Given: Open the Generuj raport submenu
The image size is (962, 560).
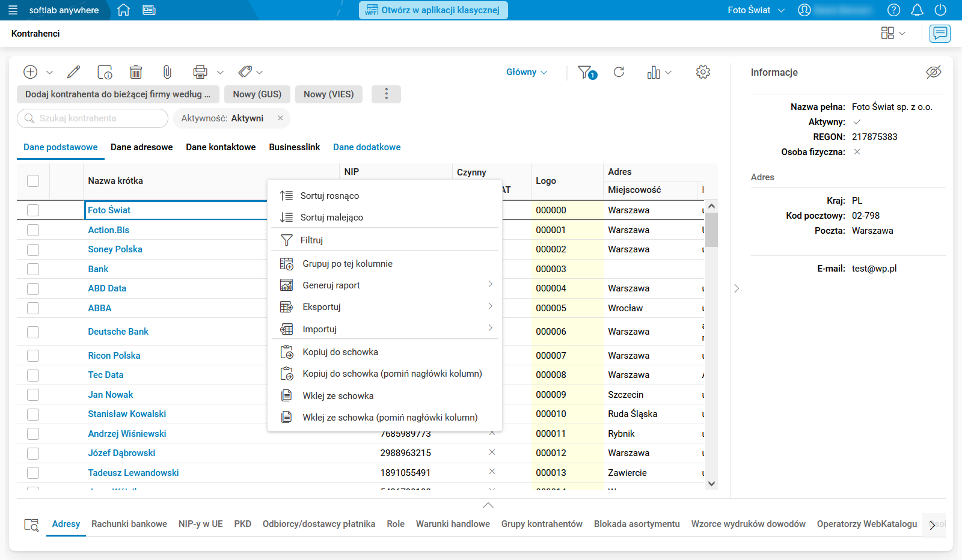Looking at the screenshot, I should (x=385, y=285).
